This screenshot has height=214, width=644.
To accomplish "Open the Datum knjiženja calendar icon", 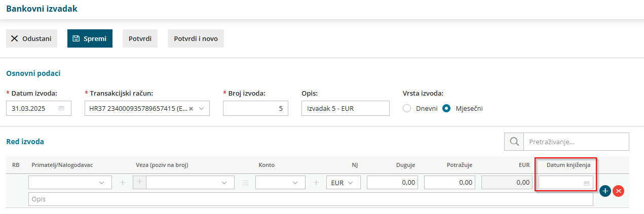I will click(586, 183).
